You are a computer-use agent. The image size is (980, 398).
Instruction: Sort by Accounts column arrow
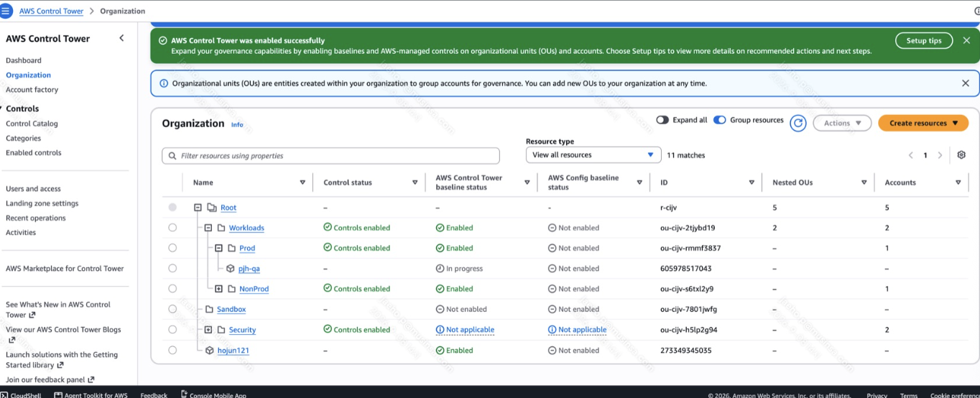(x=958, y=182)
